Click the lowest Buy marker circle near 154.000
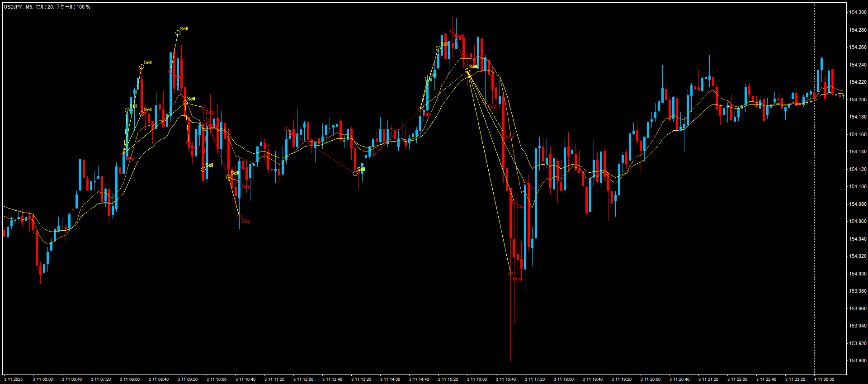This screenshot has height=384, width=868. click(510, 274)
